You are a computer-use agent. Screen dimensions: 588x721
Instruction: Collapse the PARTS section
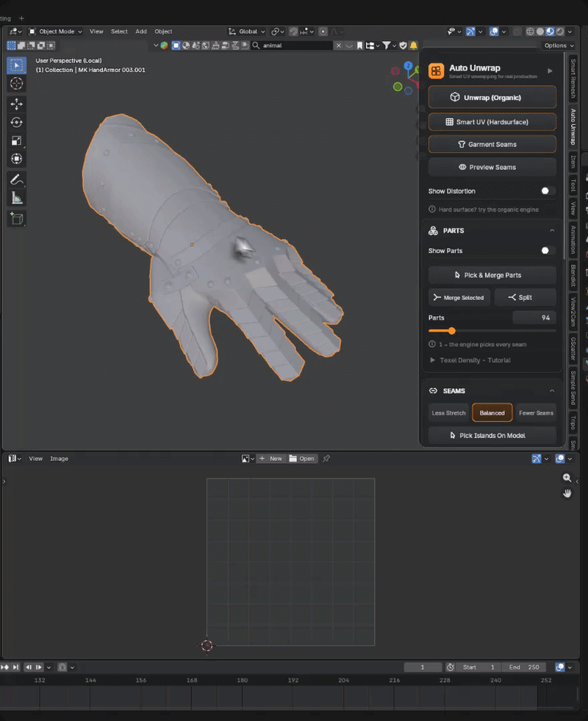[552, 230]
